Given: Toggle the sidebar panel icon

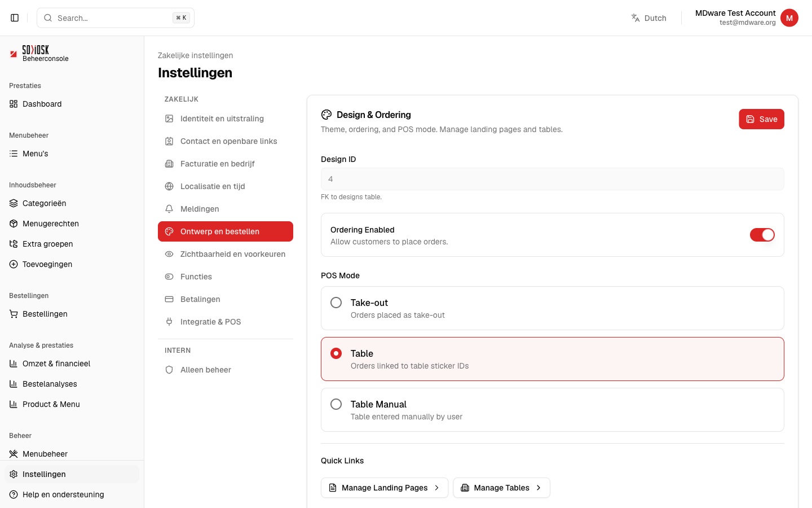Looking at the screenshot, I should [x=15, y=18].
